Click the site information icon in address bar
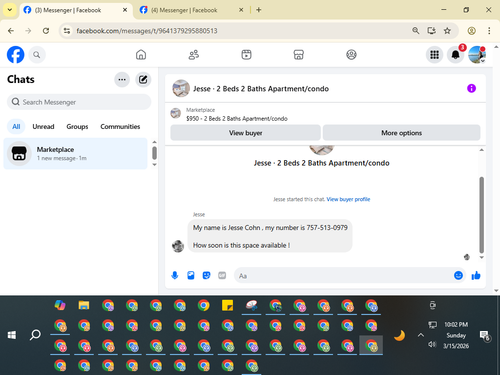 tap(67, 31)
